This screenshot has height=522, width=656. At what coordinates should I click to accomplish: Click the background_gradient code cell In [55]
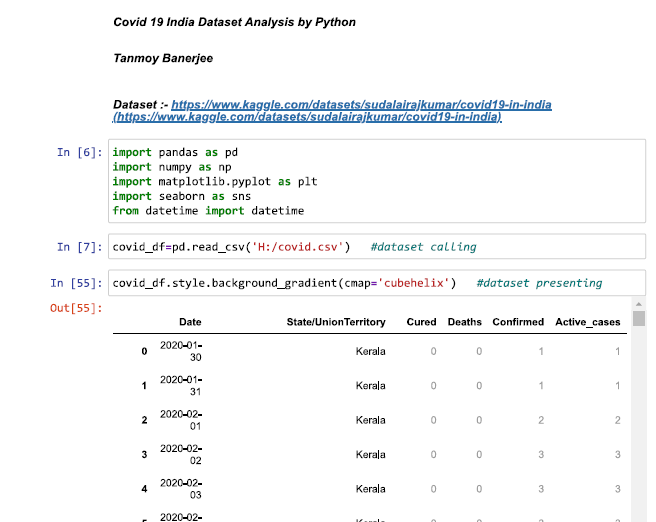coord(377,283)
